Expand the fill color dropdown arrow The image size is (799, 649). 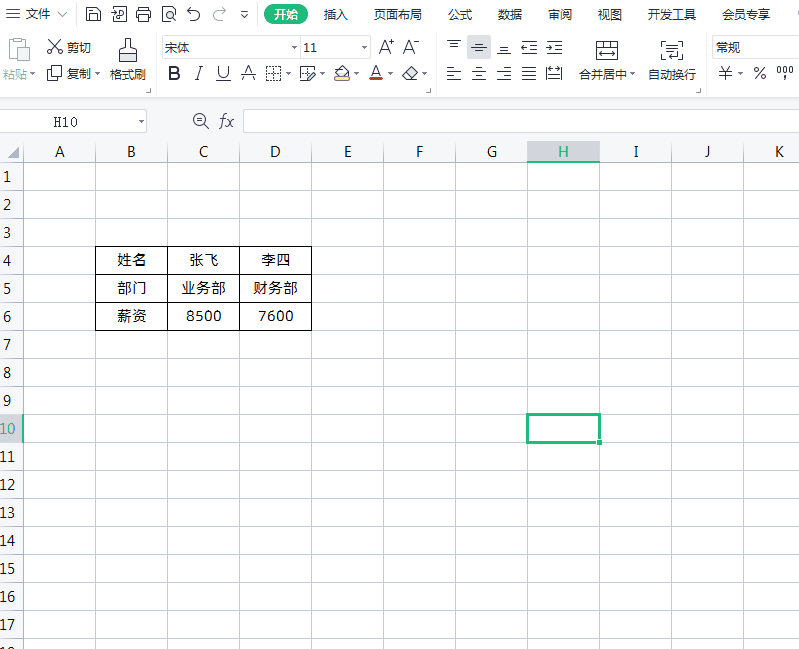tap(356, 74)
